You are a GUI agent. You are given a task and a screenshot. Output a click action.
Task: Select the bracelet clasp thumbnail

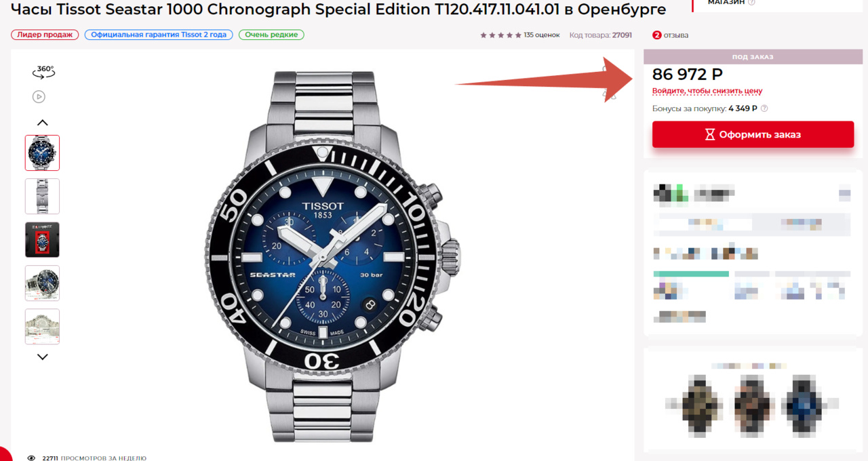click(x=42, y=196)
